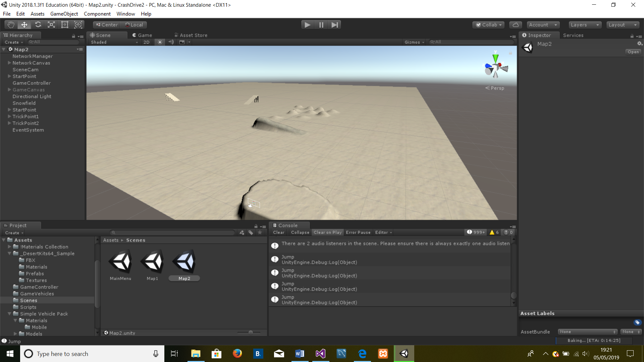Image resolution: width=644 pixels, height=362 pixels.
Task: Start Play mode
Action: 307,24
